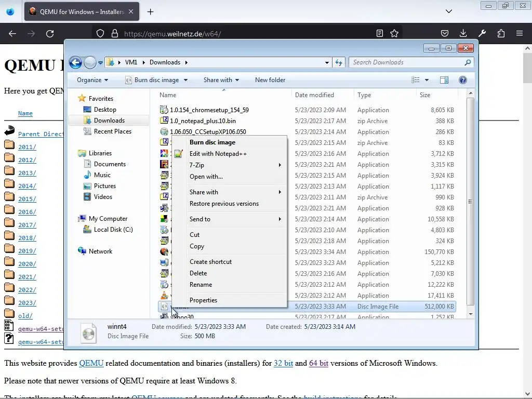Click New folder in Explorer toolbar
Screen dimensions: 532x399
tap(270, 80)
